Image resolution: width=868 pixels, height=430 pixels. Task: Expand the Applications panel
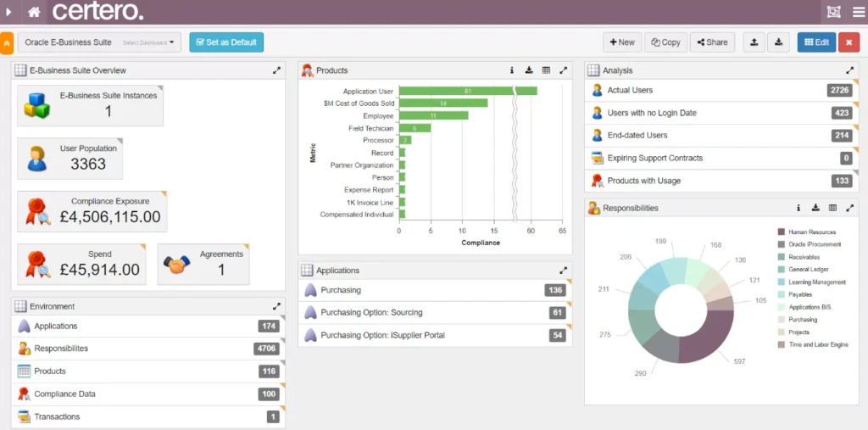(x=564, y=271)
